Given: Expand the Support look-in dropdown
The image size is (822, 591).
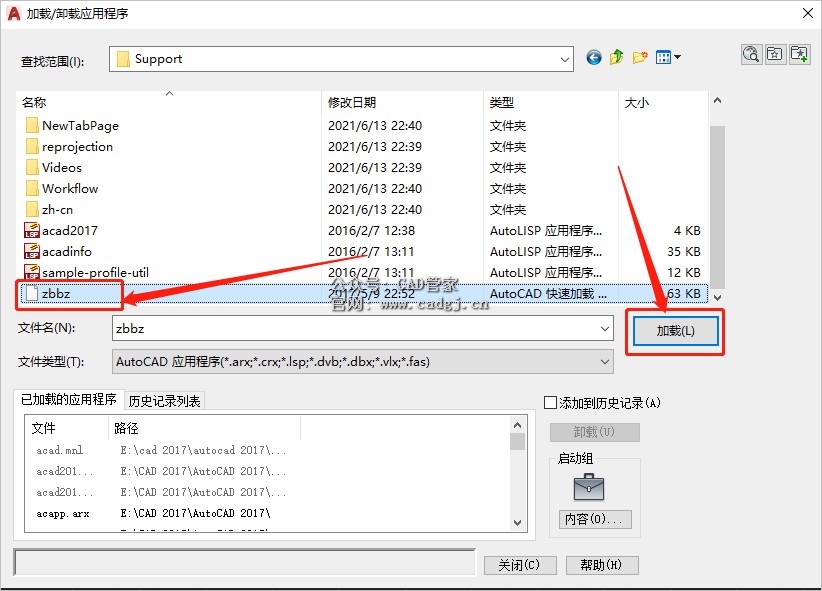Looking at the screenshot, I should click(565, 59).
